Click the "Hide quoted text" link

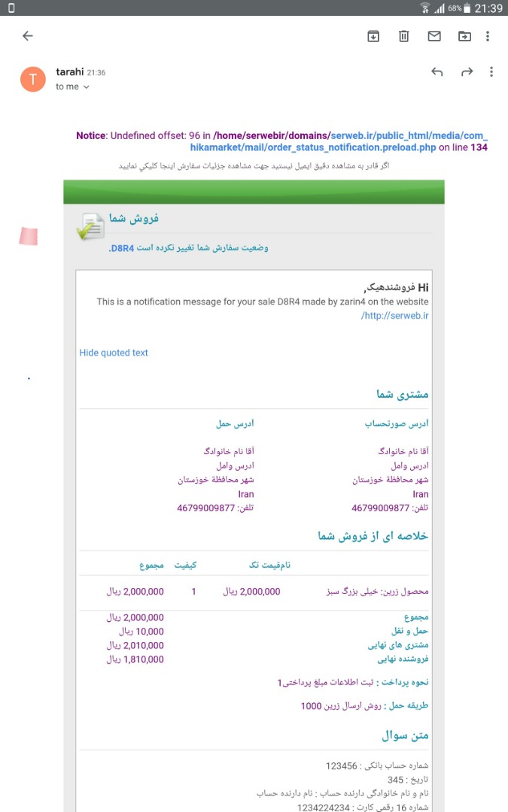pos(114,353)
